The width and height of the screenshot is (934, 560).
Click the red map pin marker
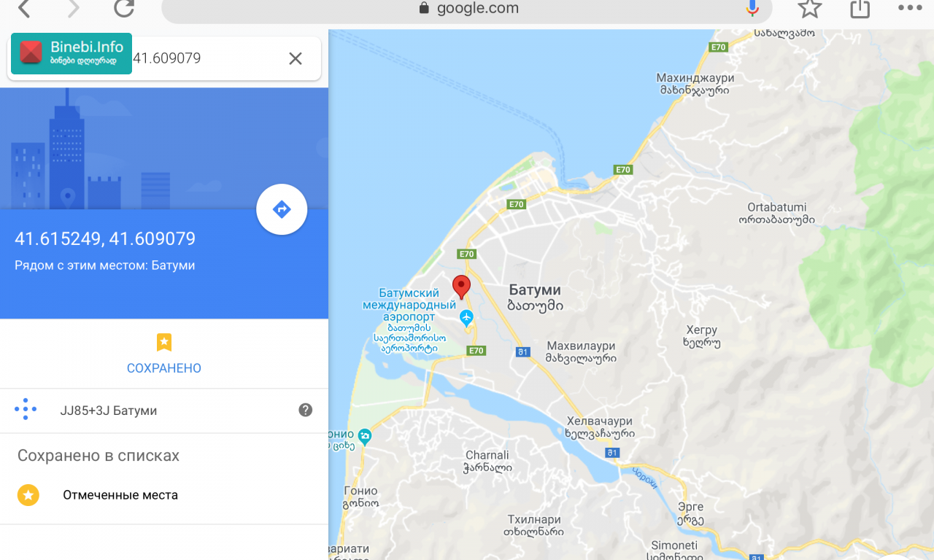point(461,287)
